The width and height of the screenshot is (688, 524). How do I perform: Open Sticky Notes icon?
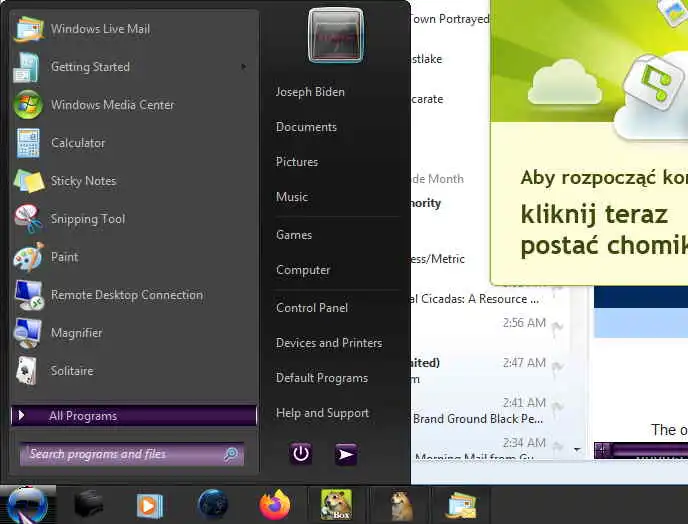point(29,181)
